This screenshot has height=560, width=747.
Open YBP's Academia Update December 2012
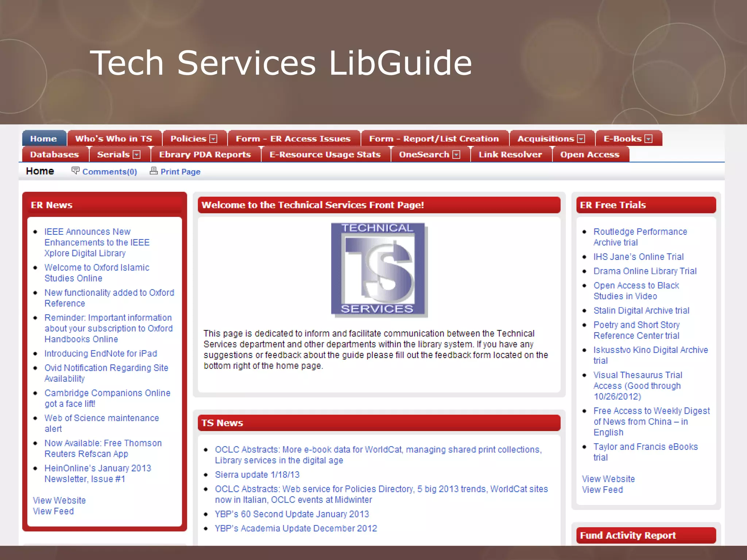tap(296, 529)
